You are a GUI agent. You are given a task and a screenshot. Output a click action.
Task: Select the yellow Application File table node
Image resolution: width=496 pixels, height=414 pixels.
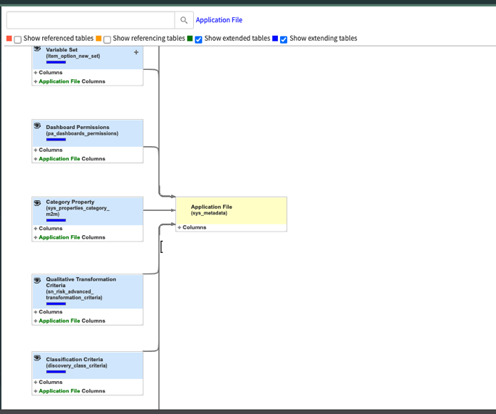click(231, 211)
